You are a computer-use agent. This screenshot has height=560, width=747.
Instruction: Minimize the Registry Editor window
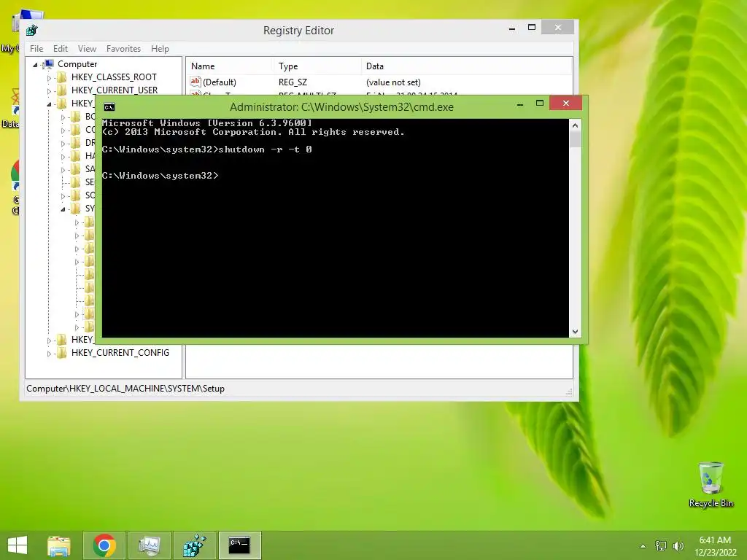[x=512, y=28]
